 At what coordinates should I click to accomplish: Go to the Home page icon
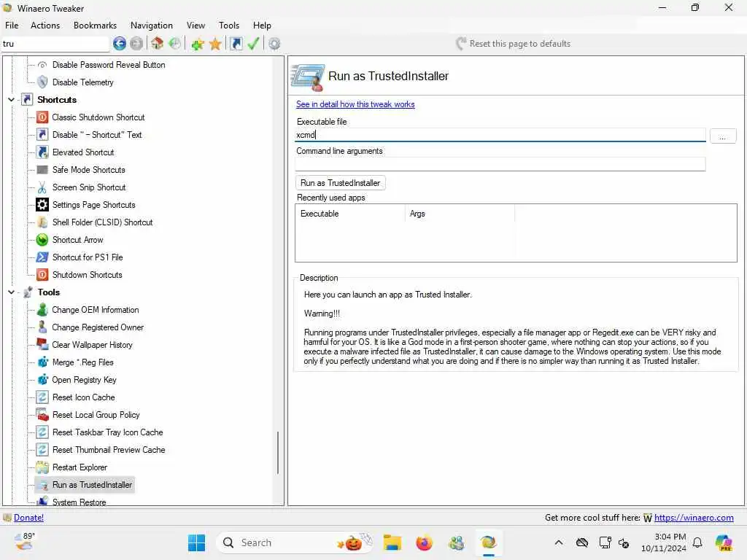tap(158, 44)
